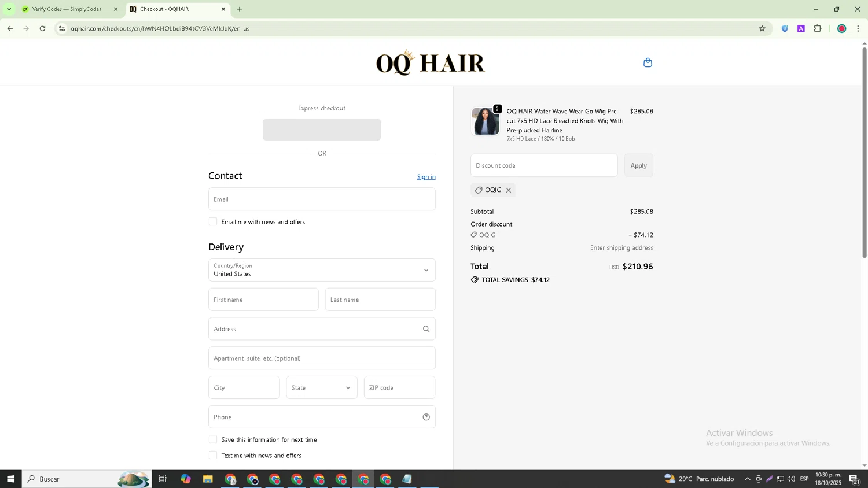This screenshot has width=868, height=488.
Task: Bookmark this page with the star icon
Action: click(762, 28)
